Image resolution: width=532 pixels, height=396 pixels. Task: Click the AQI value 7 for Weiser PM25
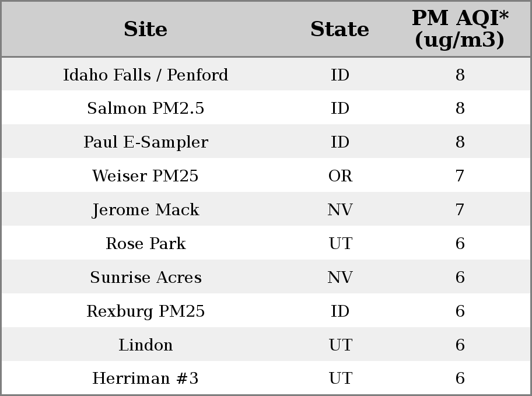460,176
